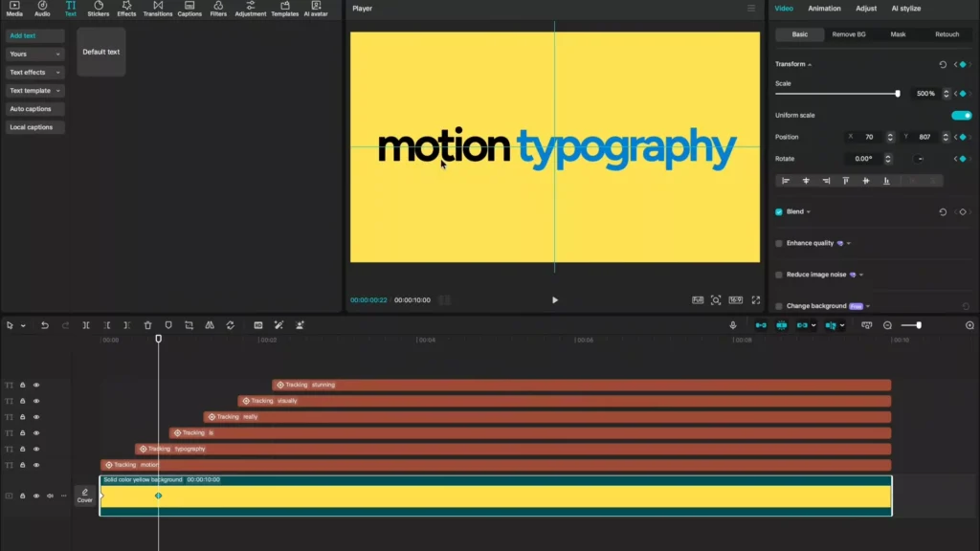Image resolution: width=980 pixels, height=551 pixels.
Task: Open the Stickers panel
Action: point(99,10)
